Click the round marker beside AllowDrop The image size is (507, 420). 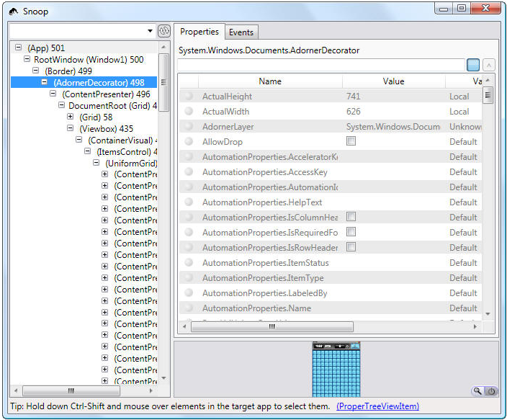(x=189, y=141)
